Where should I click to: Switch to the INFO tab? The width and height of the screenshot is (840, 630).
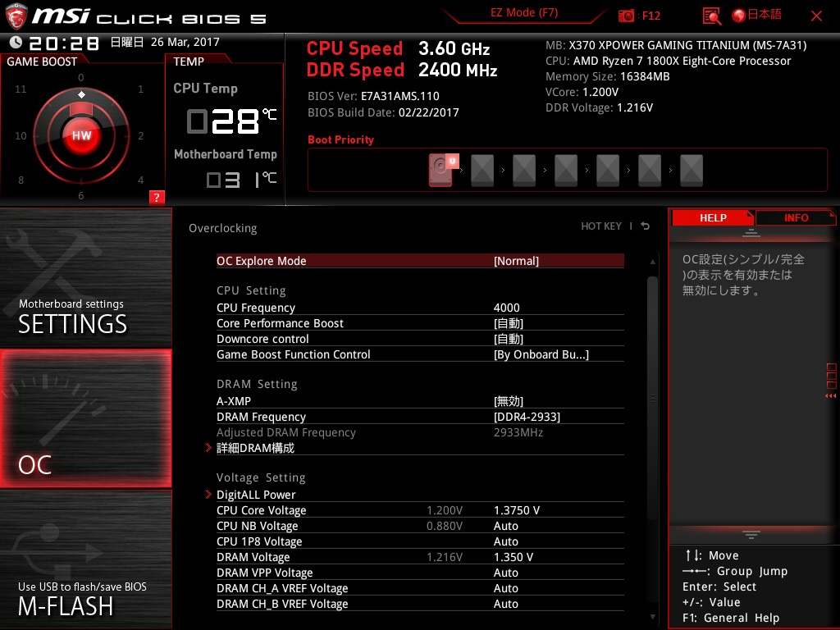point(796,217)
